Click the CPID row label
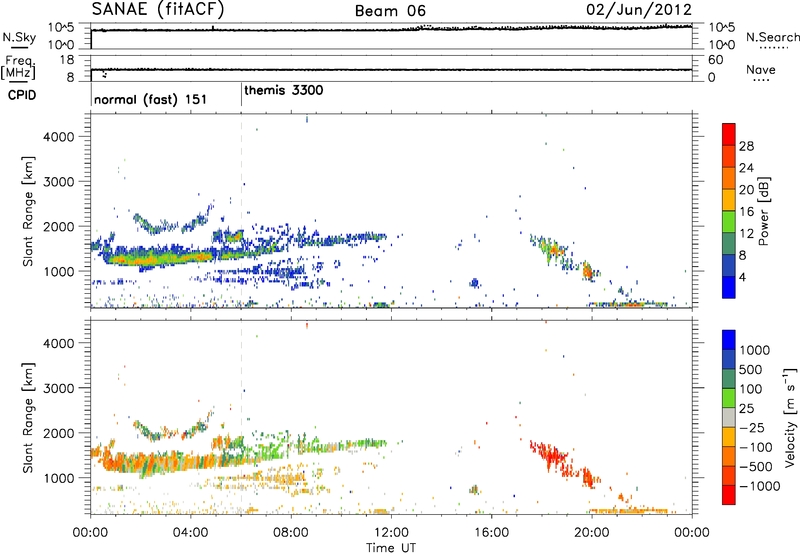The width and height of the screenshot is (800, 554). coord(22,95)
